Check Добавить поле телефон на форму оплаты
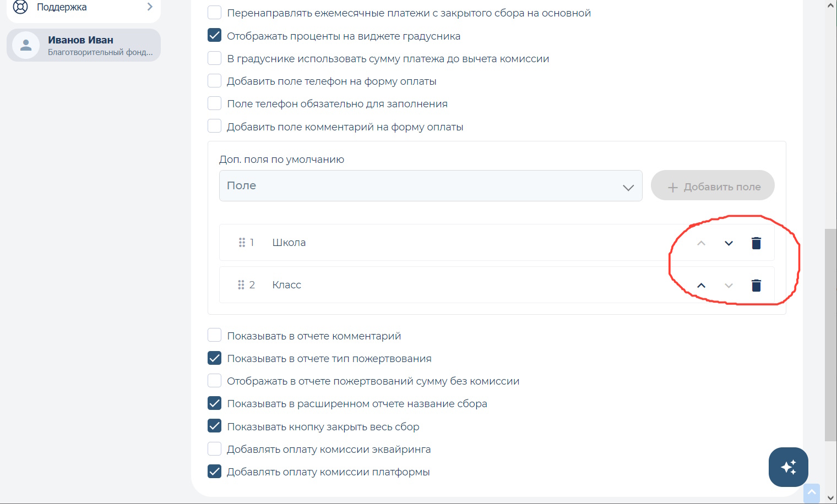The width and height of the screenshot is (837, 504). 215,81
